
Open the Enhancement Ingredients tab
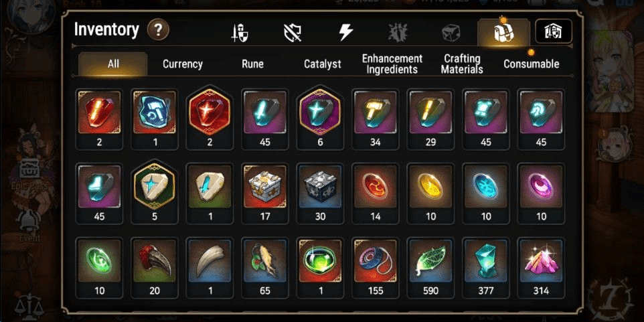pyautogui.click(x=392, y=64)
